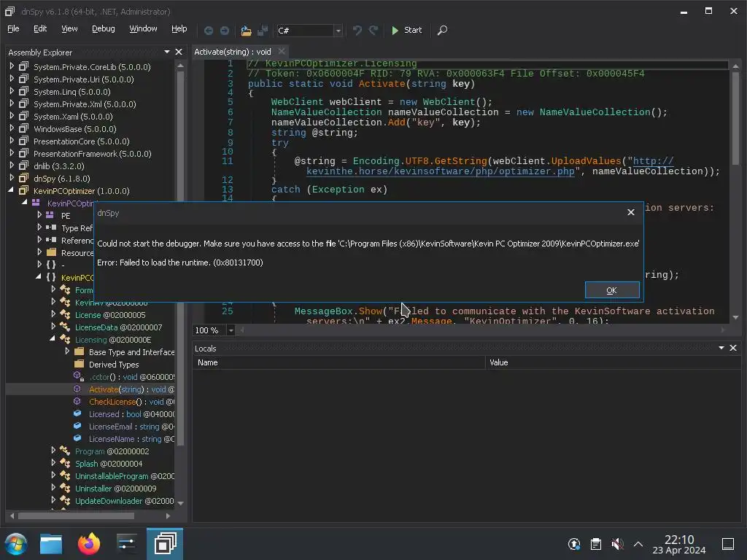Image resolution: width=747 pixels, height=560 pixels.
Task: Select the Activate(string) : void tab
Action: click(233, 52)
